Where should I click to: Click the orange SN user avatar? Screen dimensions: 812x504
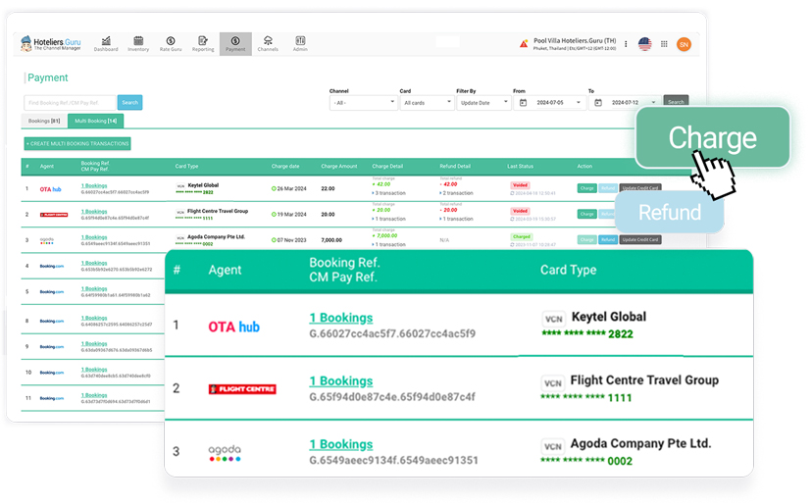click(x=684, y=44)
